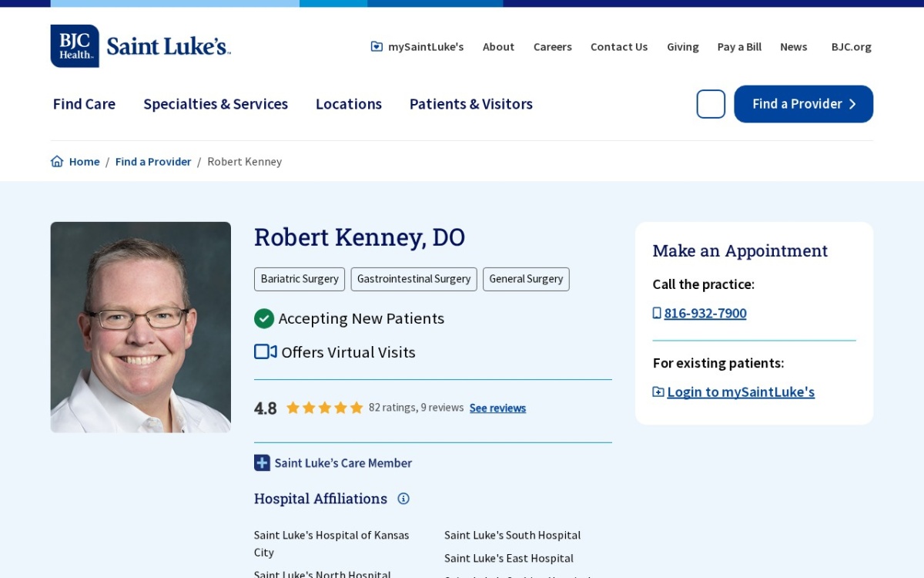Image resolution: width=924 pixels, height=578 pixels.
Task: Open the Giving link
Action: [x=683, y=47]
